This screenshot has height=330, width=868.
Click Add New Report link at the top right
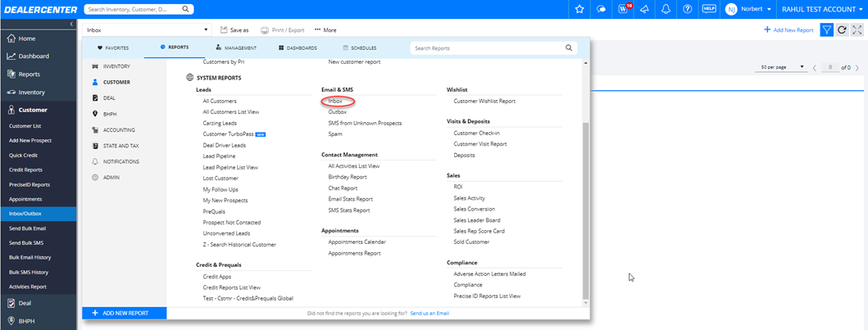[788, 29]
